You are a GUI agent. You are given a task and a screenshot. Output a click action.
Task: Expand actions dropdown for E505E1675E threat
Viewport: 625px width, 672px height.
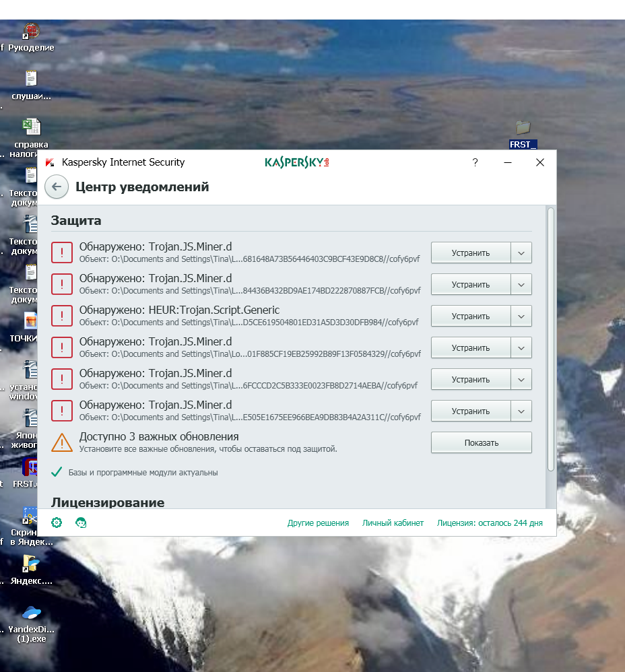[x=521, y=411]
